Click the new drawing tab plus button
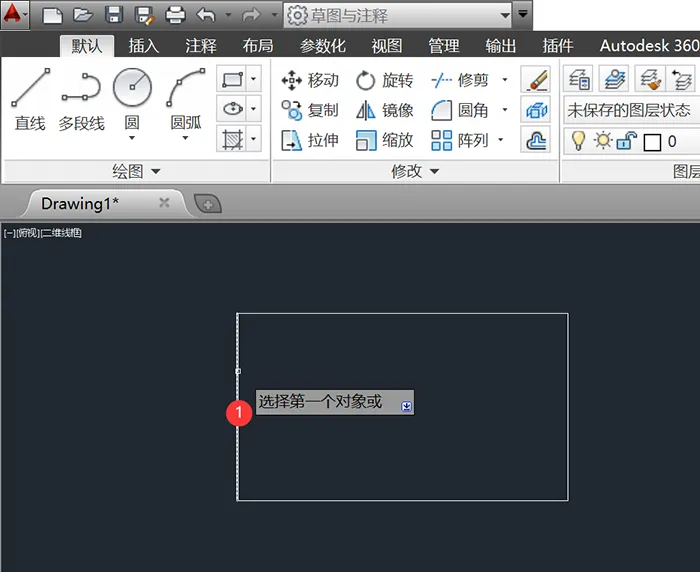This screenshot has width=700, height=572. pos(208,204)
